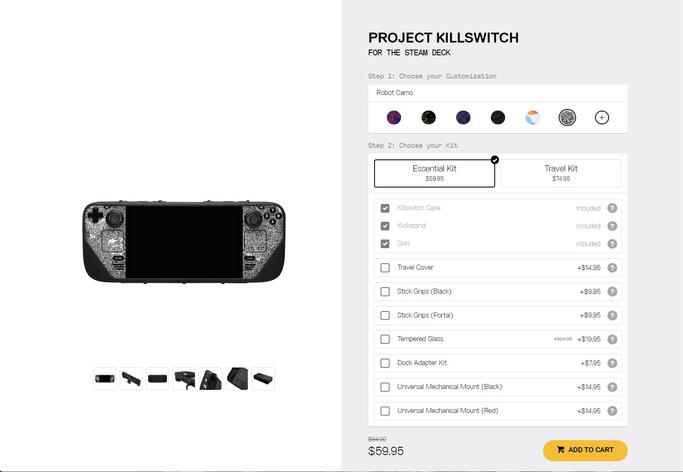View the first front-view product thumbnail
The image size is (683, 472).
(105, 378)
